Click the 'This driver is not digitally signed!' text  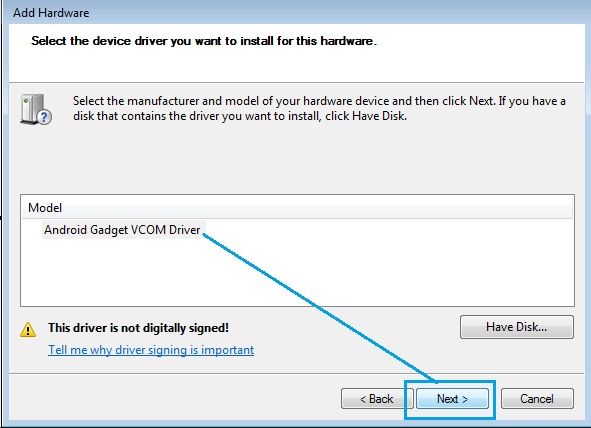click(x=138, y=328)
